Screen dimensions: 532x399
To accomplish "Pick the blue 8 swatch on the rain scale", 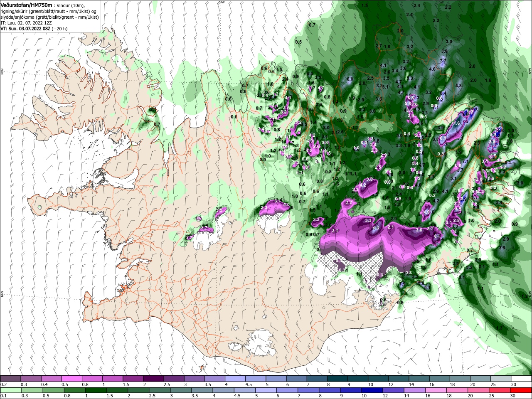I will pos(330,390).
